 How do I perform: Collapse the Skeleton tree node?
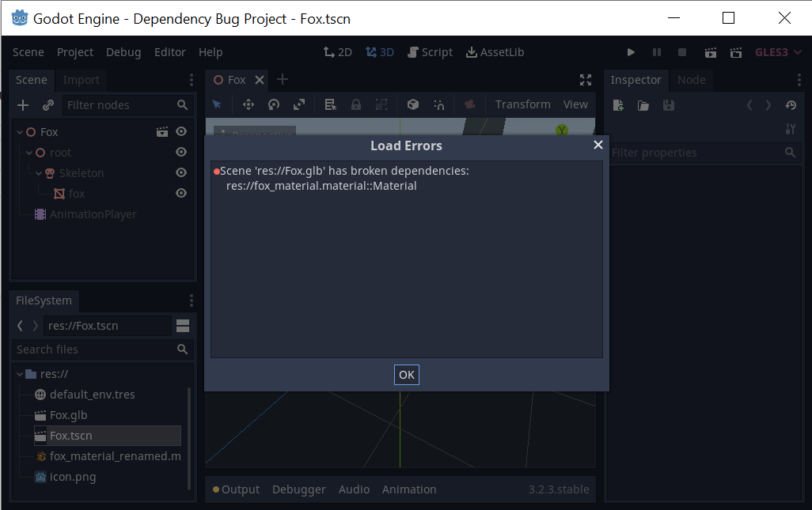[x=39, y=173]
